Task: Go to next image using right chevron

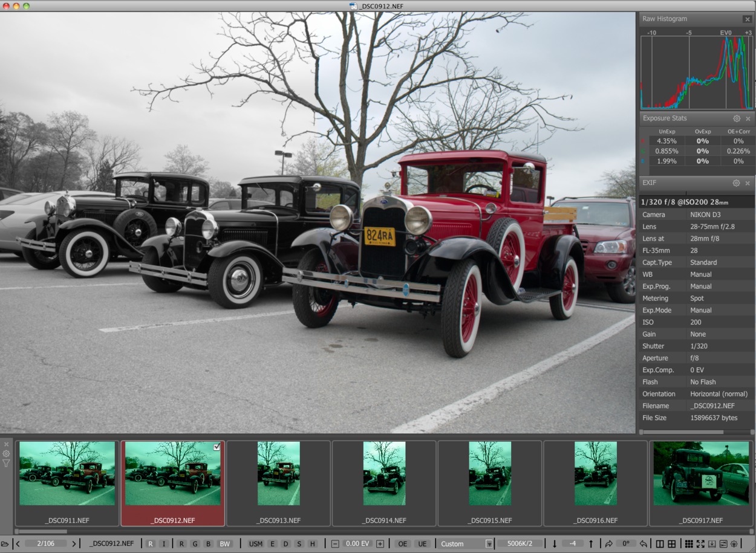Action: coord(74,544)
